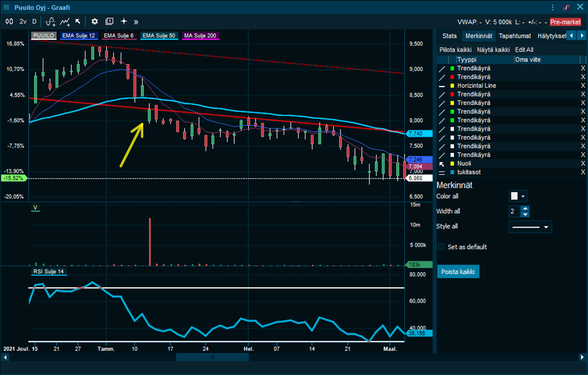
Task: Click the white Color all swatch
Action: pos(514,196)
